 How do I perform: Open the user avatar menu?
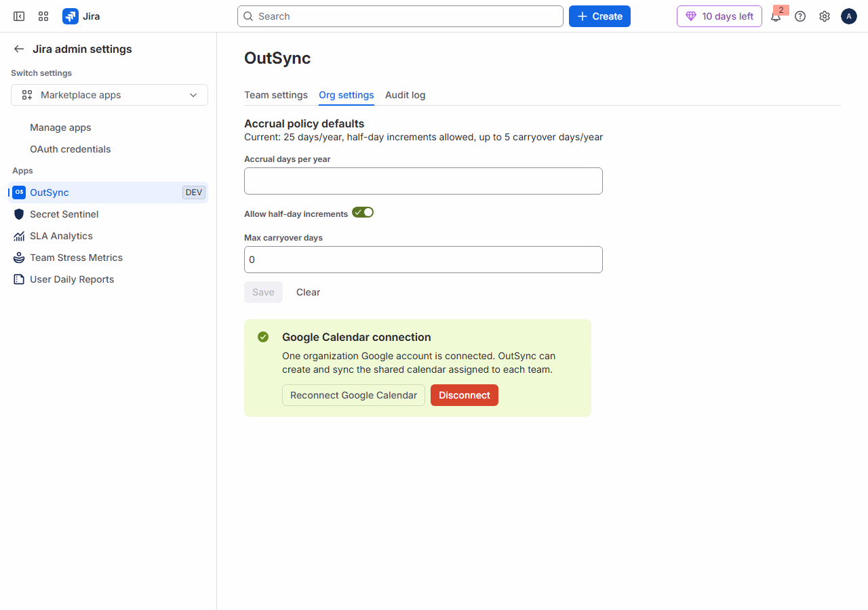click(849, 16)
